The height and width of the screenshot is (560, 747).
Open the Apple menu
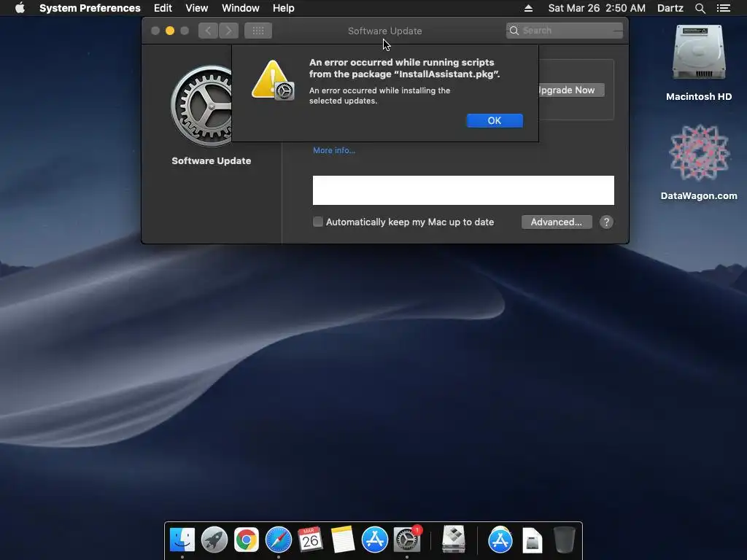(x=20, y=8)
